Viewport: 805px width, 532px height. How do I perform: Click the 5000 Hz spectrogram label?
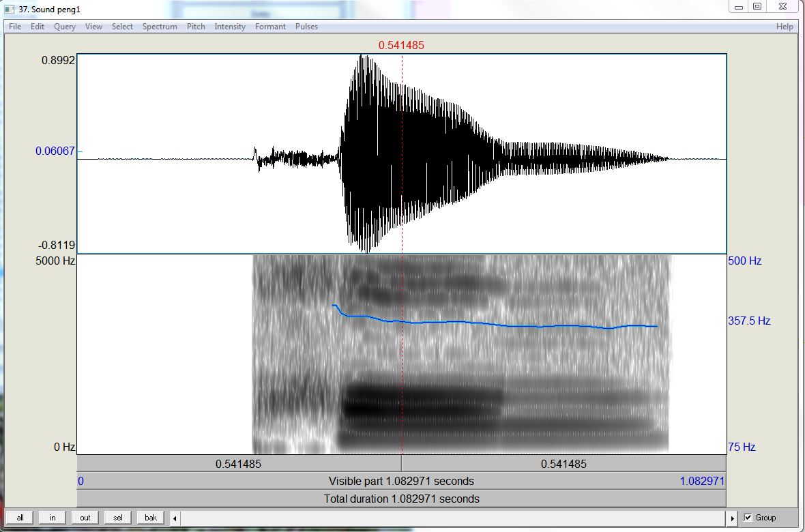55,261
